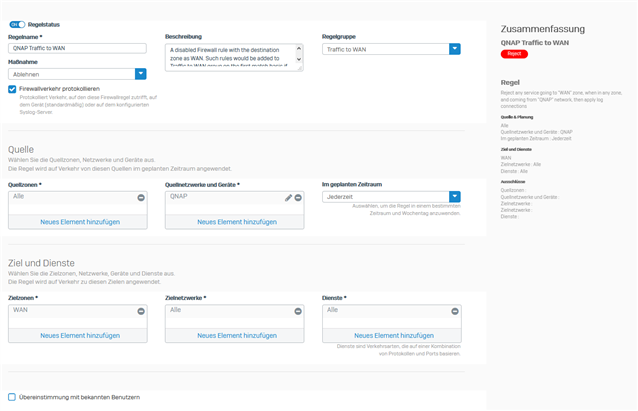Screen dimensions: 638x411
Task: Remove QNAP from Quellnetzwerke
Action: tap(298, 198)
